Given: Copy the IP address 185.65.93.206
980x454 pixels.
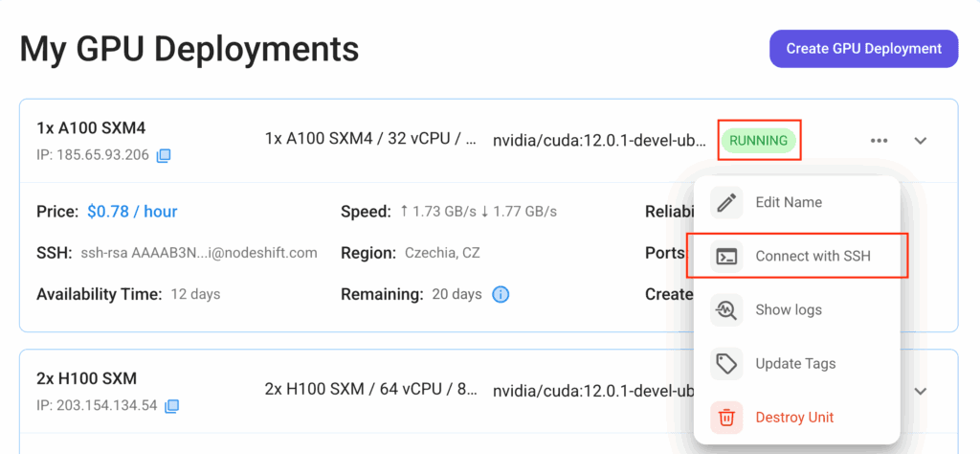Looking at the screenshot, I should (165, 155).
